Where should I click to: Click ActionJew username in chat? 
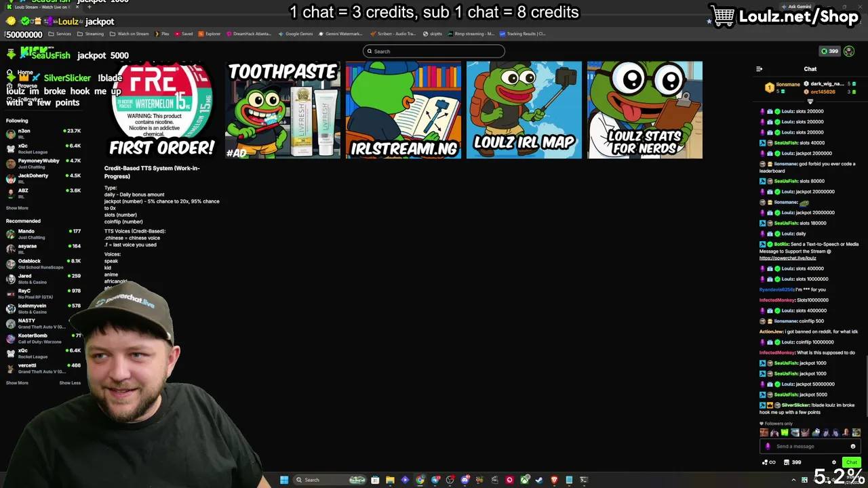771,331
